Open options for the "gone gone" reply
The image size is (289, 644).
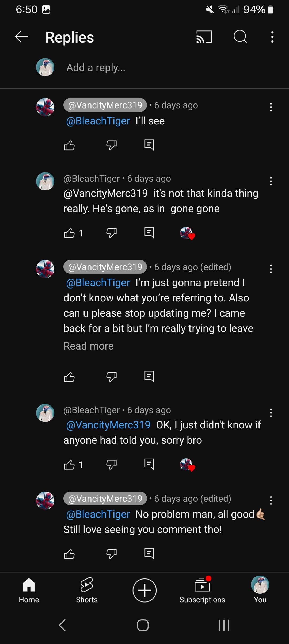271,181
